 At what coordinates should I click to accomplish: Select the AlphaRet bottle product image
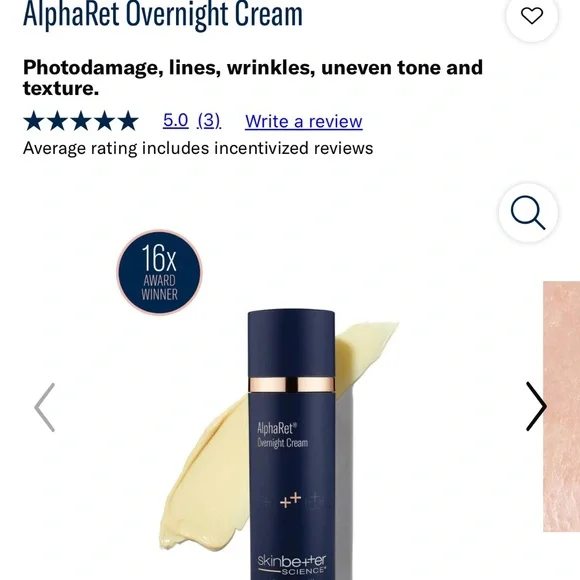tap(291, 444)
